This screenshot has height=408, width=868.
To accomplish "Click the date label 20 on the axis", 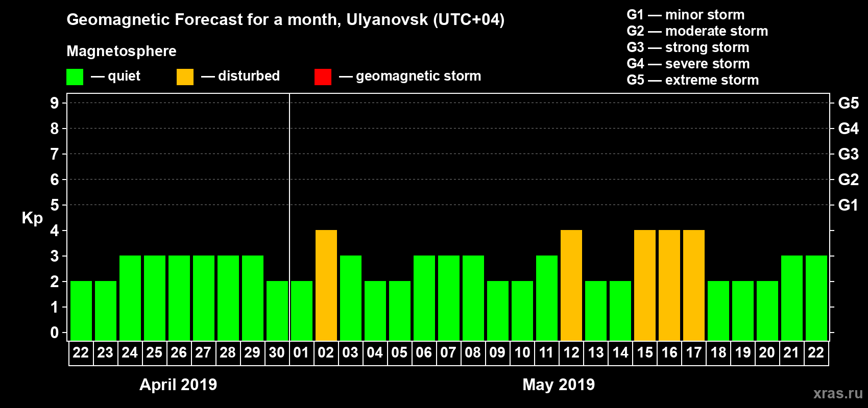I will coord(767,353).
